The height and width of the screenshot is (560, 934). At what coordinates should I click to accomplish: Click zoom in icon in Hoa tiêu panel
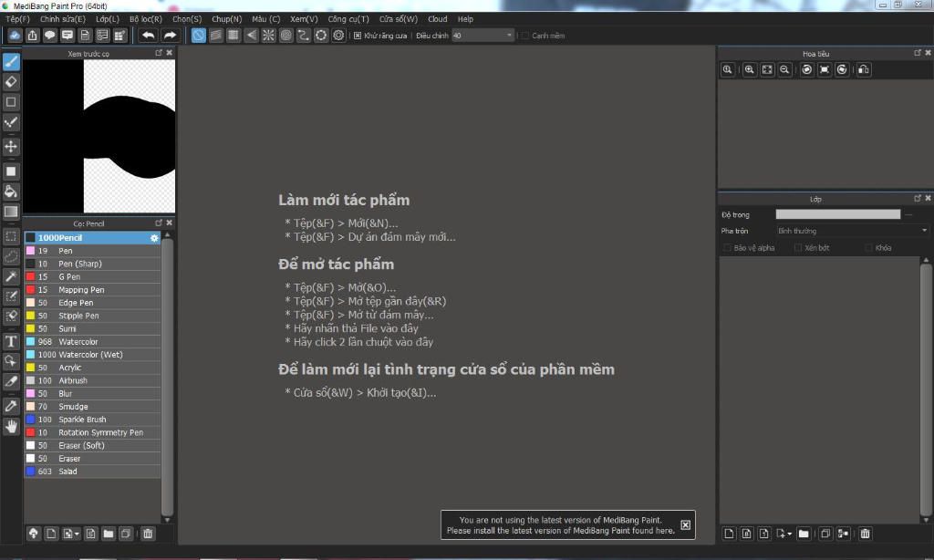pos(750,69)
